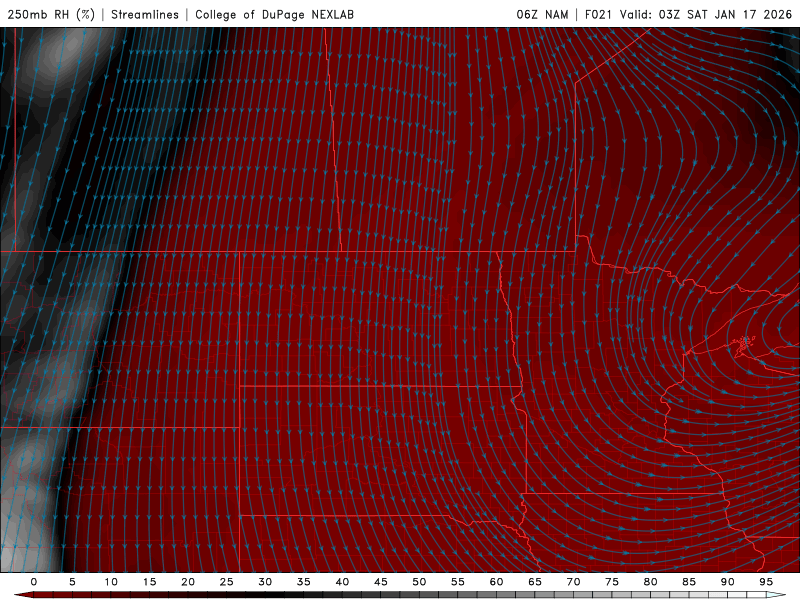Click the '90' colorbar scale label
The image size is (800, 600).
coord(727,582)
